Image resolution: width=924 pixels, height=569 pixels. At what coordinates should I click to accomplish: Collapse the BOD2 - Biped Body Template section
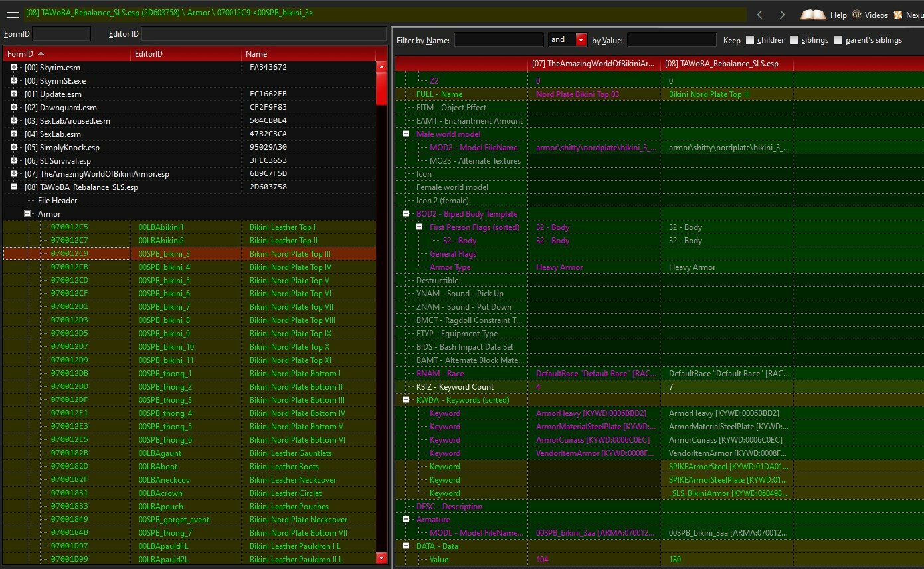tap(406, 213)
